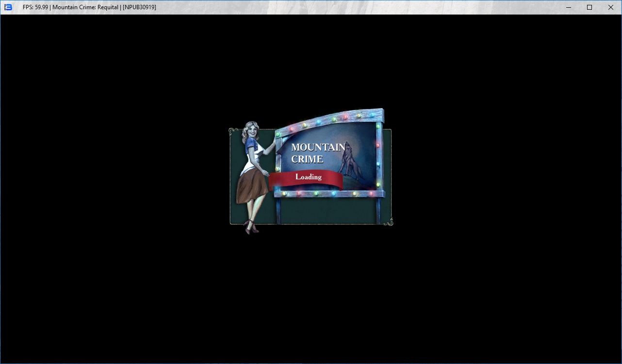
Task: Click the top-left corner ornament of the green panel
Action: (232, 131)
